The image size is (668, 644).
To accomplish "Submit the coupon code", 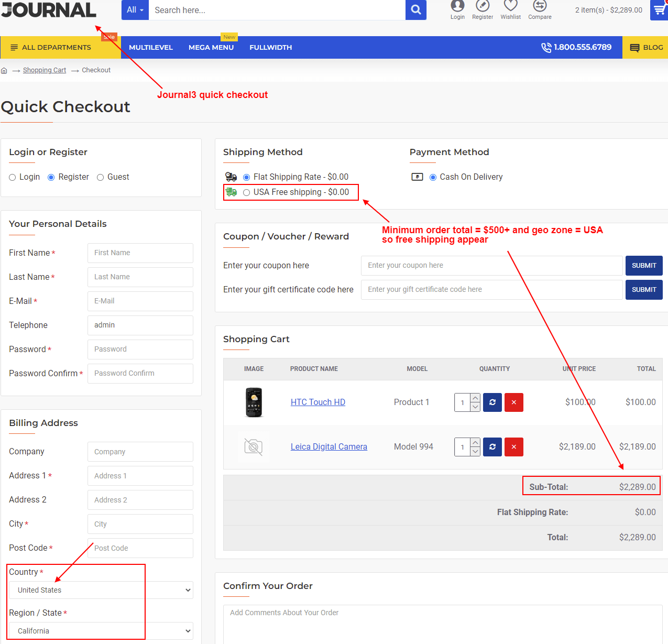I will click(x=644, y=266).
